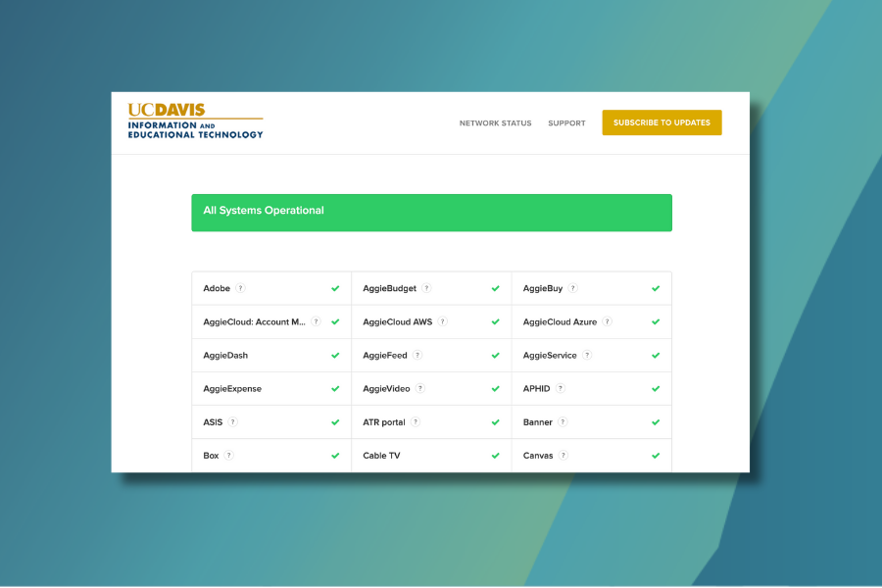Click the green checkmark for AggieDash

[x=335, y=356]
